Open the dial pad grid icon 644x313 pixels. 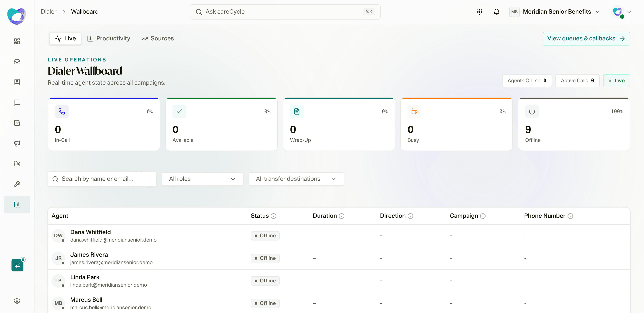tap(480, 12)
